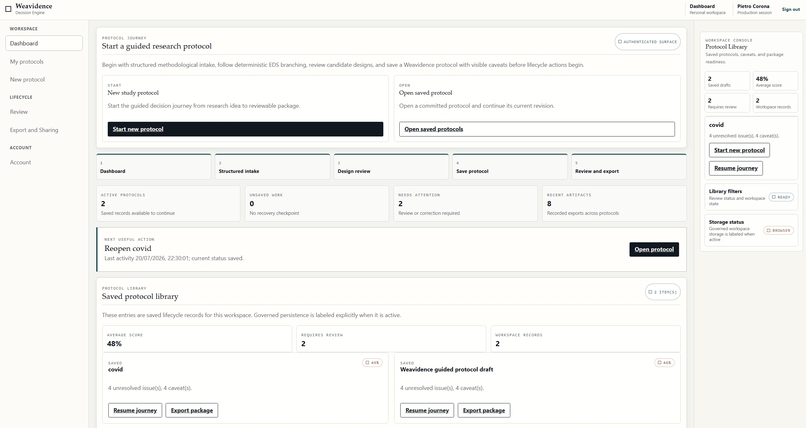Select step 5 Review and export tab

(629, 166)
